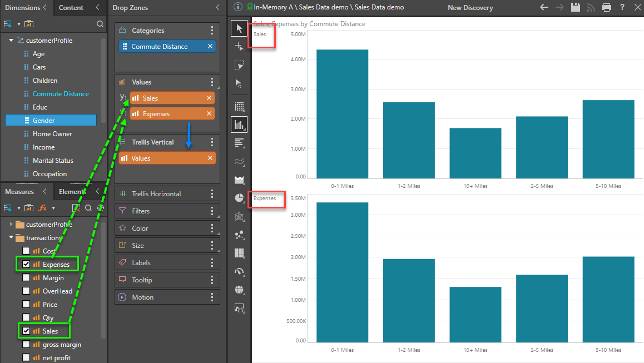
Task: Click the print icon in header
Action: 607,7
